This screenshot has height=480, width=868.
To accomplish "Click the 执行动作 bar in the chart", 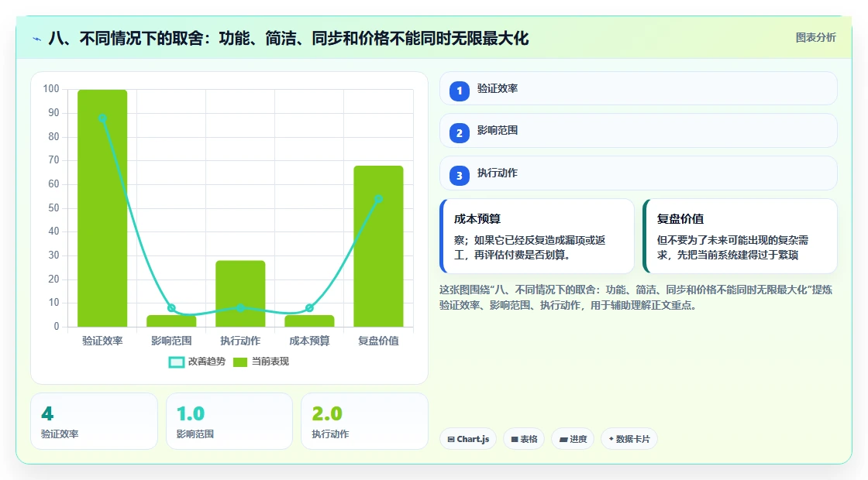I will 240,293.
